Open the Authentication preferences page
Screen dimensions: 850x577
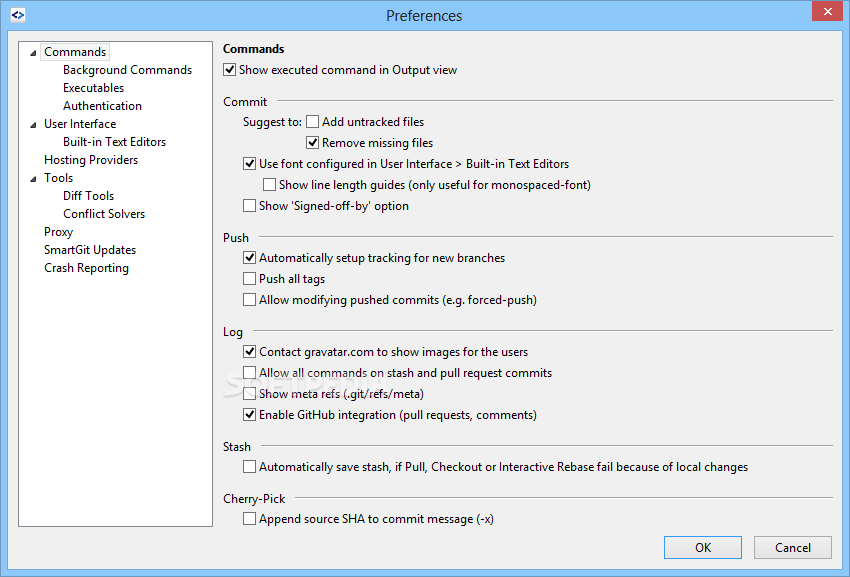click(102, 106)
